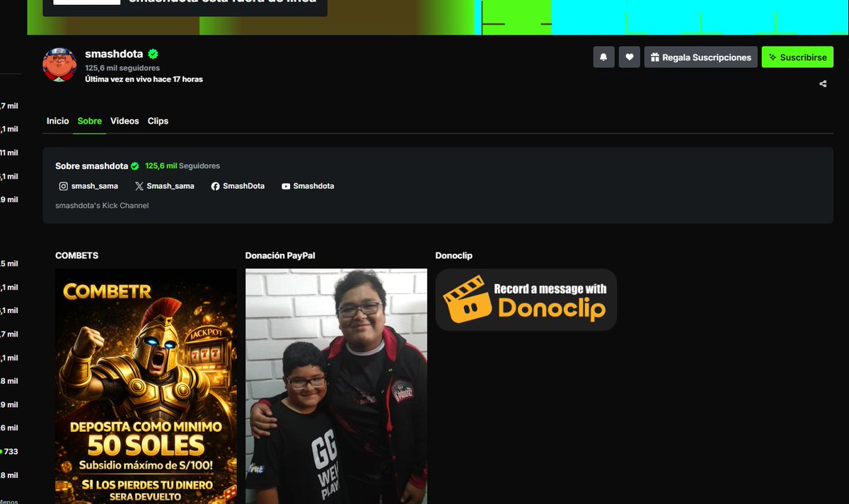Click verified badge next to smashdota channel name
849x504 pixels.
click(153, 54)
